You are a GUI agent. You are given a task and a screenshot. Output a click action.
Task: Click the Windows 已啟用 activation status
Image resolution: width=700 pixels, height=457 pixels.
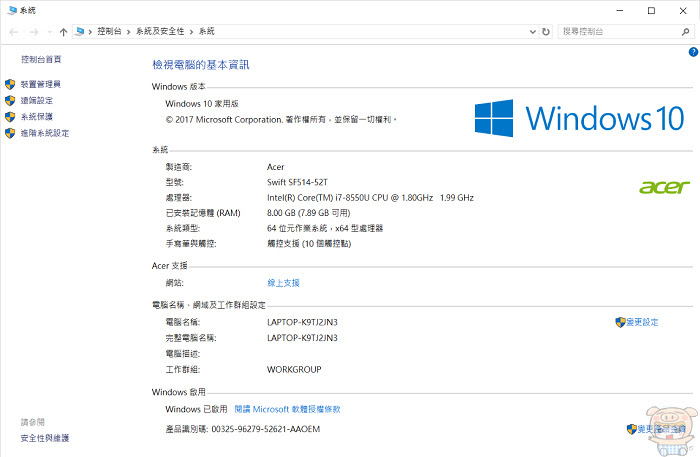pyautogui.click(x=196, y=409)
